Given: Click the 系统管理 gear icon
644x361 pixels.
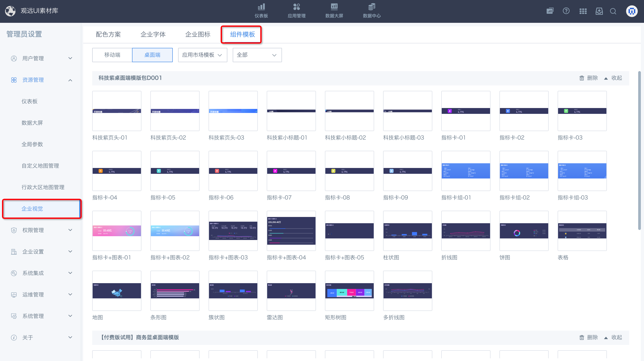Looking at the screenshot, I should (14, 316).
